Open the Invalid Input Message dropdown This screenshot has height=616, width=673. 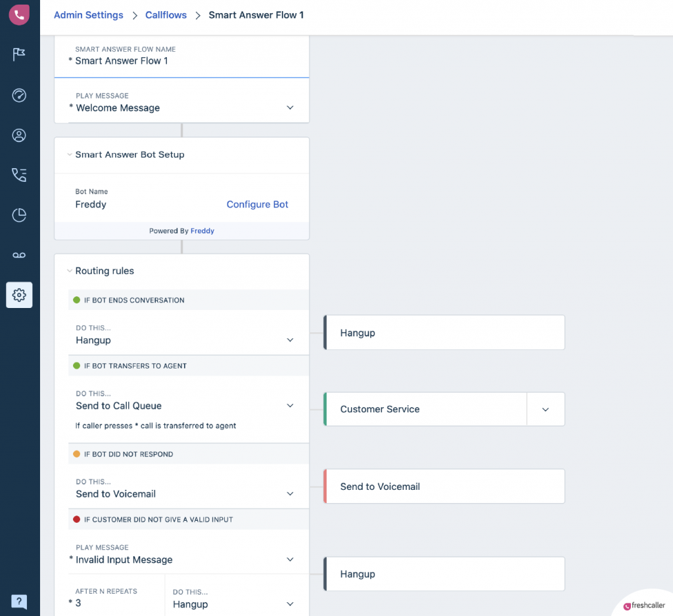[x=290, y=560]
